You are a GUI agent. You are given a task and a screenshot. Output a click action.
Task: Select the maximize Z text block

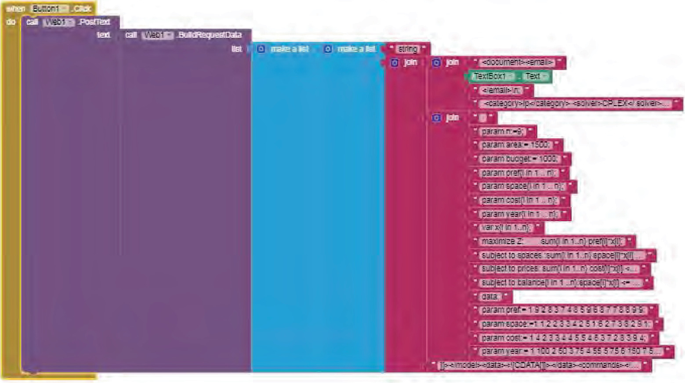click(554, 242)
